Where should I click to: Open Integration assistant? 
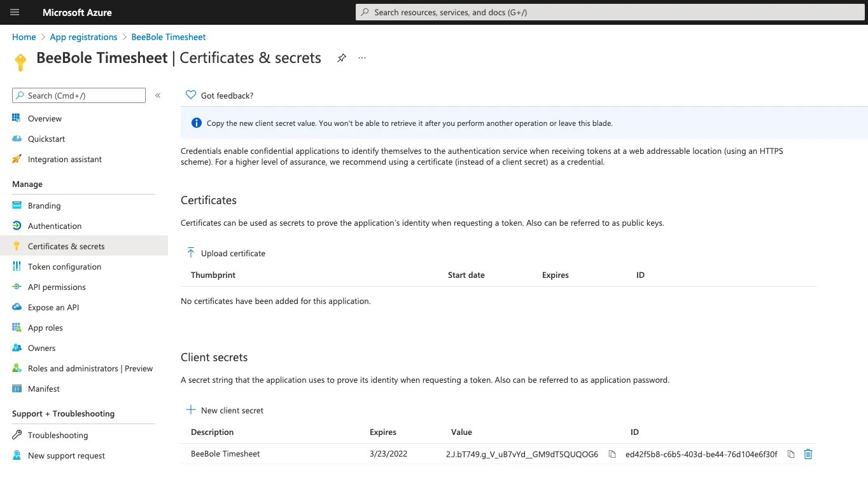(65, 159)
